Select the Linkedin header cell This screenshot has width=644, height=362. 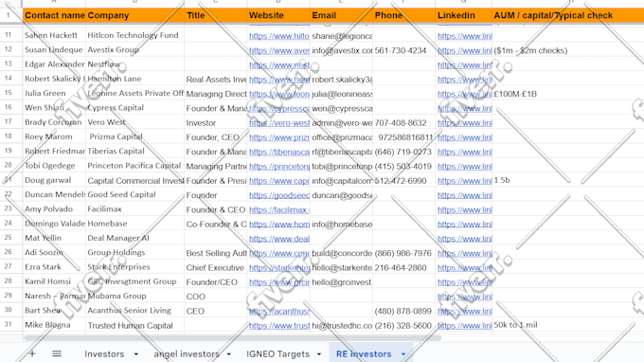click(x=464, y=15)
